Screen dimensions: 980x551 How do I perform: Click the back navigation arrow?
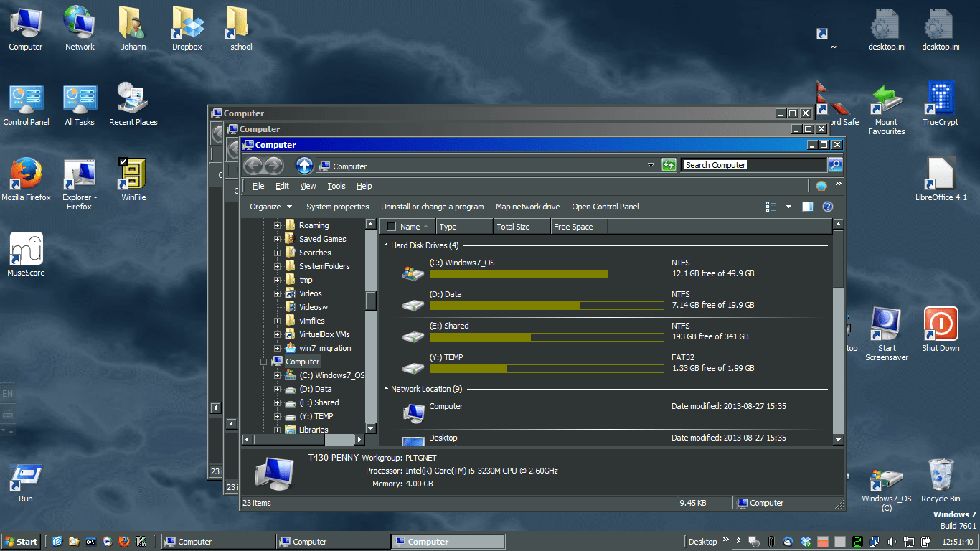pos(253,164)
